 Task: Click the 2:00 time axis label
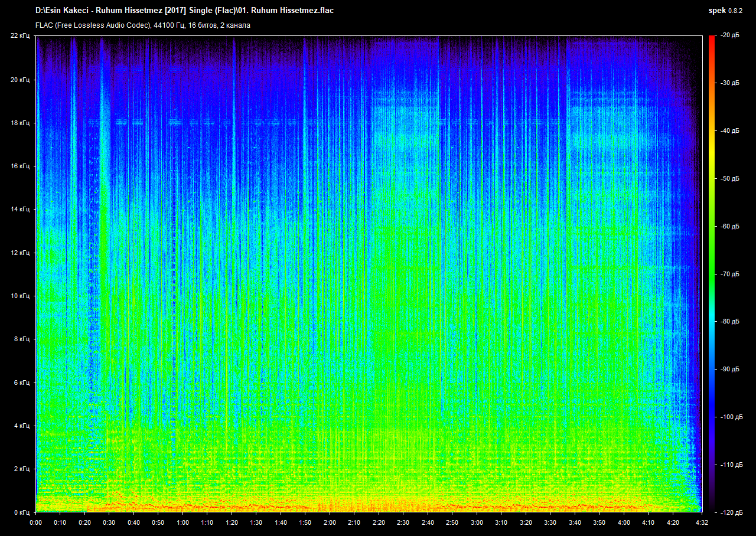pyautogui.click(x=330, y=523)
